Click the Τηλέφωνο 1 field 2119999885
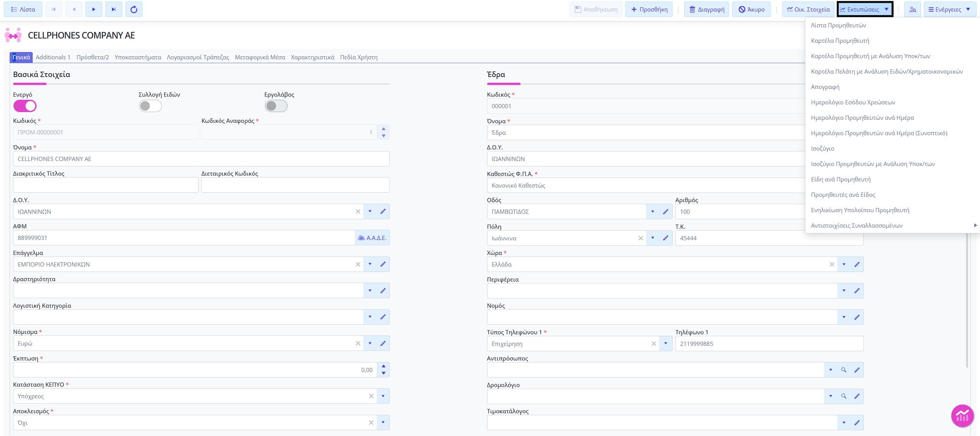980x436 pixels. pyautogui.click(x=769, y=344)
